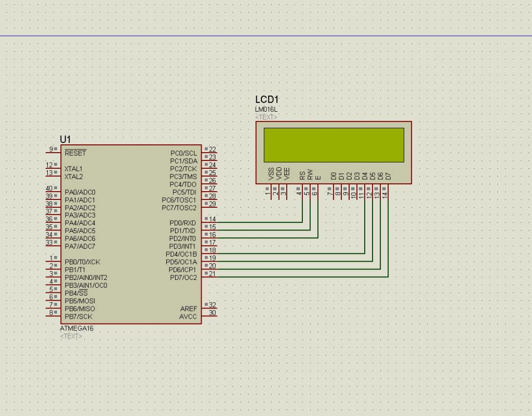Screen dimensions: 532x416
Task: Click the PA6/ADC6 pin label
Action: 79,238
